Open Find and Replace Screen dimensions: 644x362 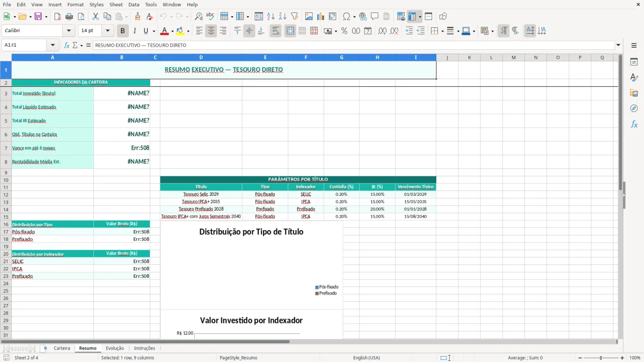pos(199,17)
